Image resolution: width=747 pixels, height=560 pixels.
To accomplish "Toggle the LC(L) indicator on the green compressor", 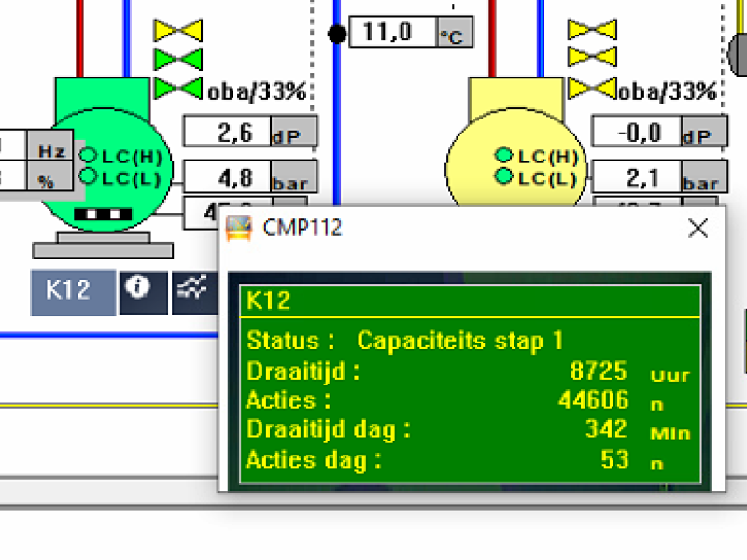I will click(88, 175).
